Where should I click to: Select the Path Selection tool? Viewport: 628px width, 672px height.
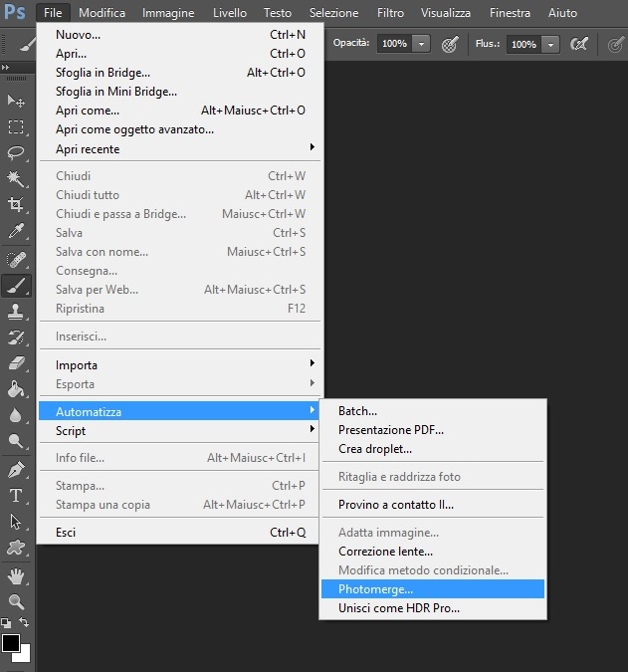(x=16, y=522)
